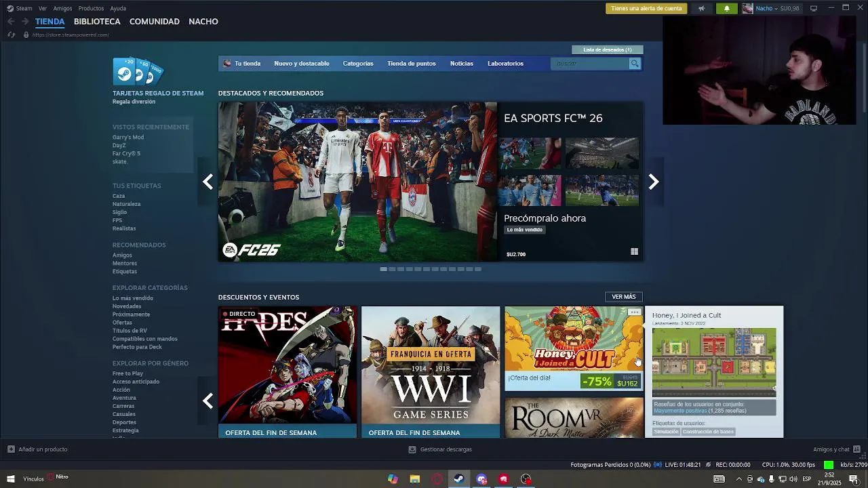Image resolution: width=868 pixels, height=488 pixels.
Task: Switch to the COMUNIDAD tab
Action: (x=155, y=22)
